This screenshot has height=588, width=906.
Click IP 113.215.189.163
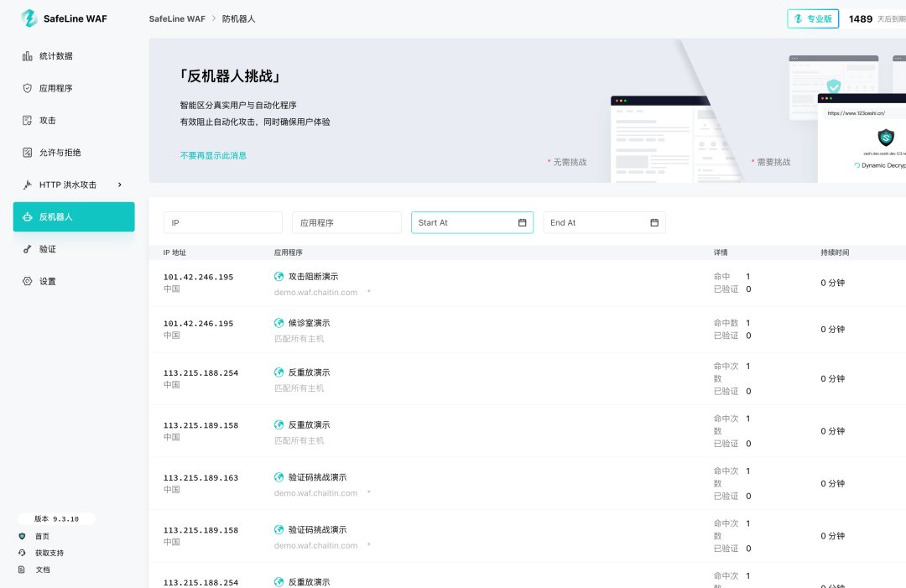pos(200,477)
